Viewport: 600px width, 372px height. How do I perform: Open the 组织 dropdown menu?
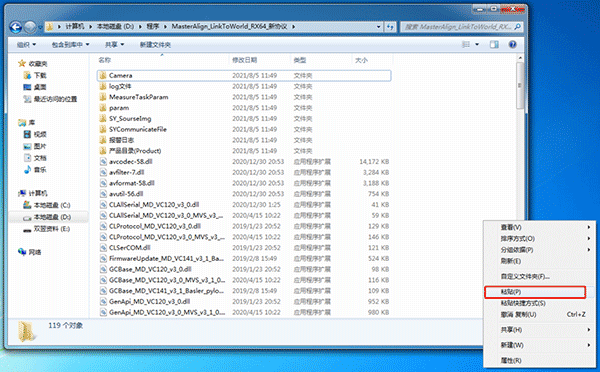pos(26,45)
